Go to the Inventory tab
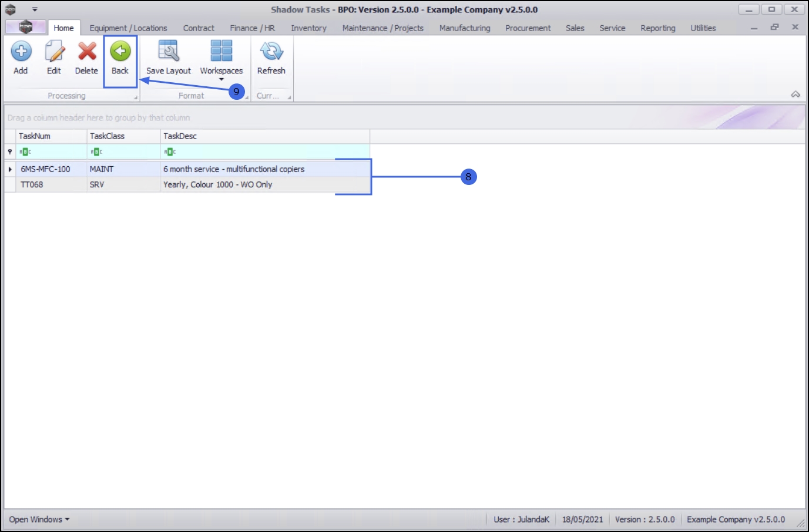This screenshot has width=809, height=532. click(308, 28)
